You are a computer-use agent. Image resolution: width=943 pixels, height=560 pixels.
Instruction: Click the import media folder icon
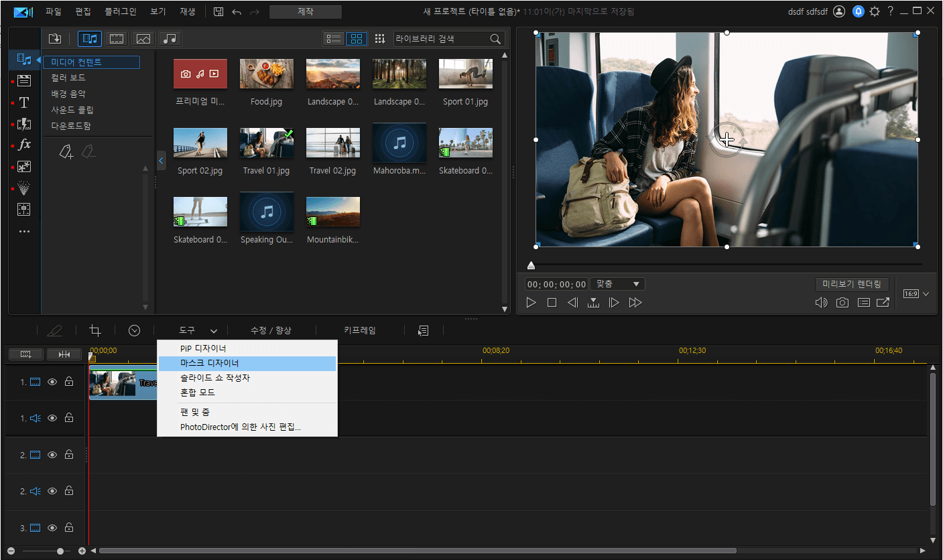tap(55, 39)
